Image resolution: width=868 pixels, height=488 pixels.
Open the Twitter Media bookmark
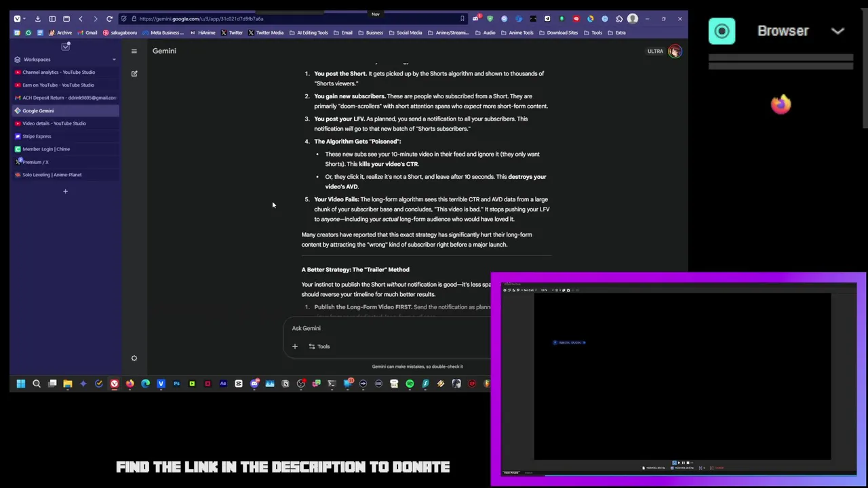266,33
